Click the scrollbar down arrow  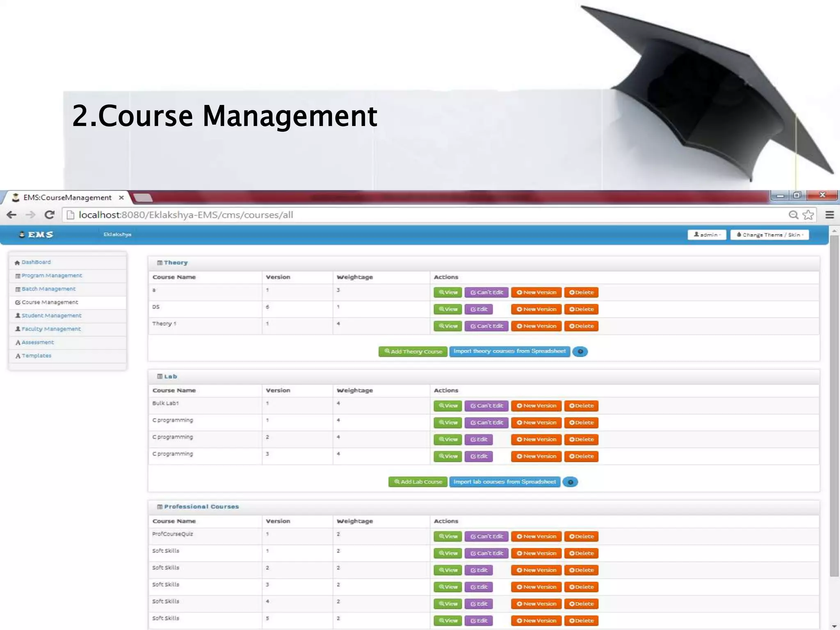click(x=834, y=626)
